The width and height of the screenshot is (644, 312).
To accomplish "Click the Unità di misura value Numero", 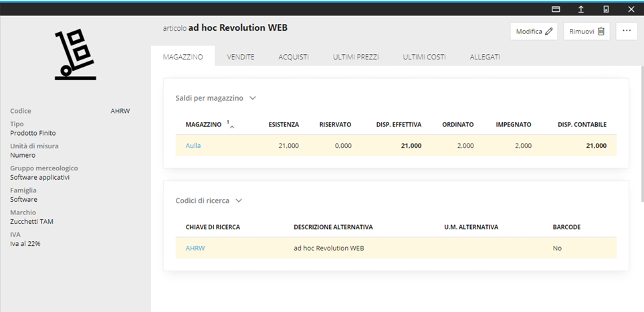I will click(23, 155).
